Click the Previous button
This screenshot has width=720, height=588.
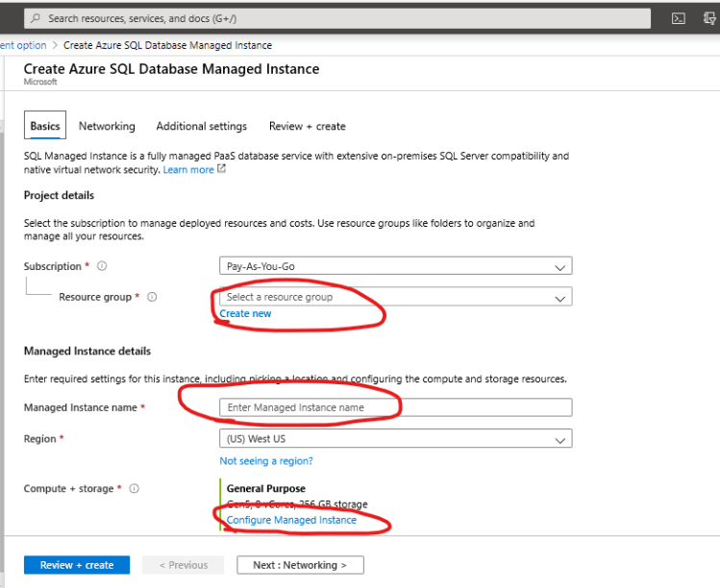pyautogui.click(x=184, y=565)
